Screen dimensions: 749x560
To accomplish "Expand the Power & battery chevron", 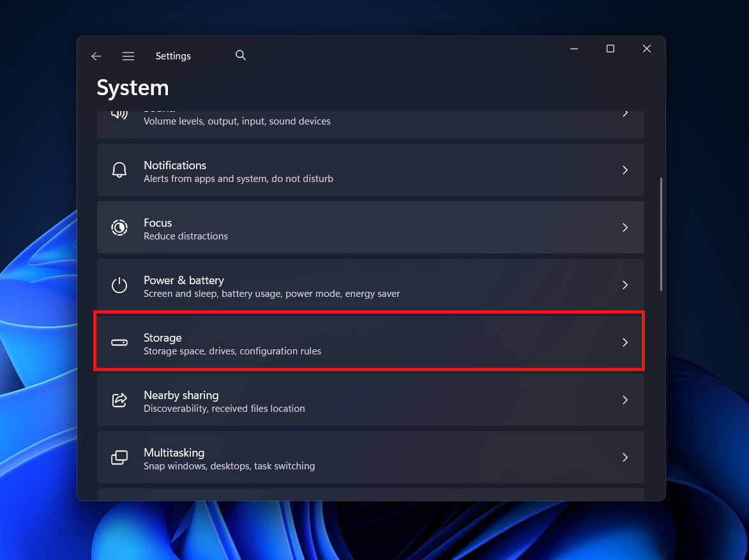I will click(625, 285).
